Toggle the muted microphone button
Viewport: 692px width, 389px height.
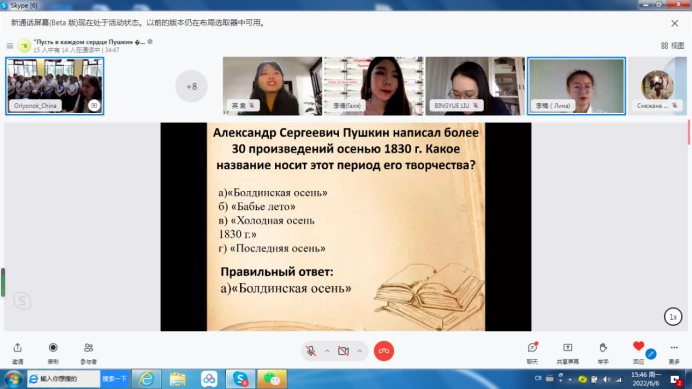(311, 351)
